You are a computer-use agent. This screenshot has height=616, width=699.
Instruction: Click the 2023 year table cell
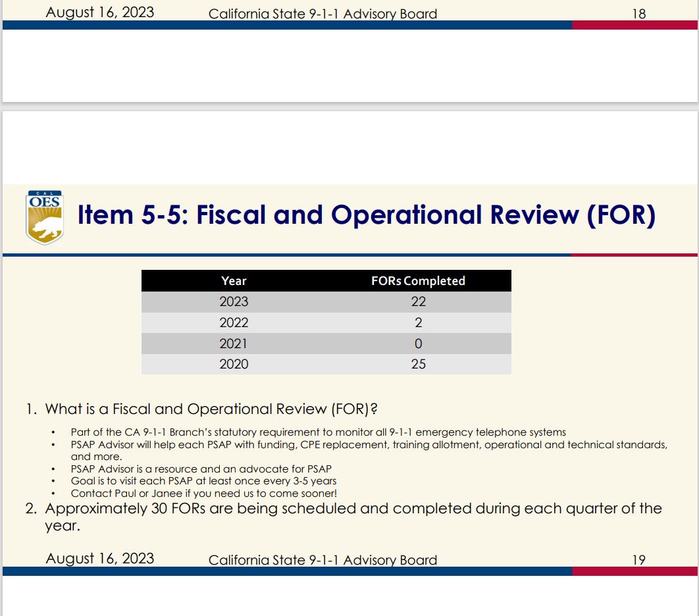[234, 301]
